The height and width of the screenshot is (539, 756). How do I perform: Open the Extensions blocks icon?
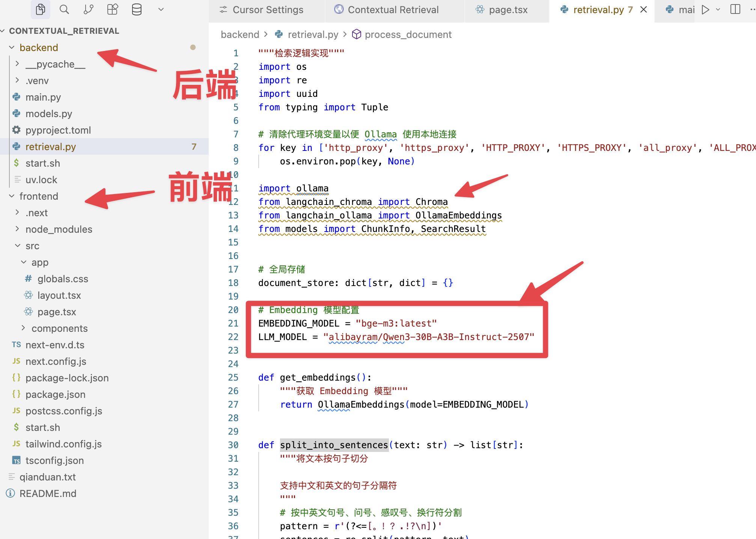pyautogui.click(x=112, y=9)
